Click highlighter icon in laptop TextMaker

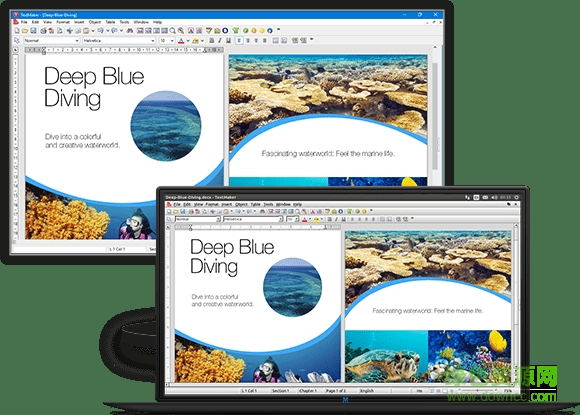pos(317,219)
